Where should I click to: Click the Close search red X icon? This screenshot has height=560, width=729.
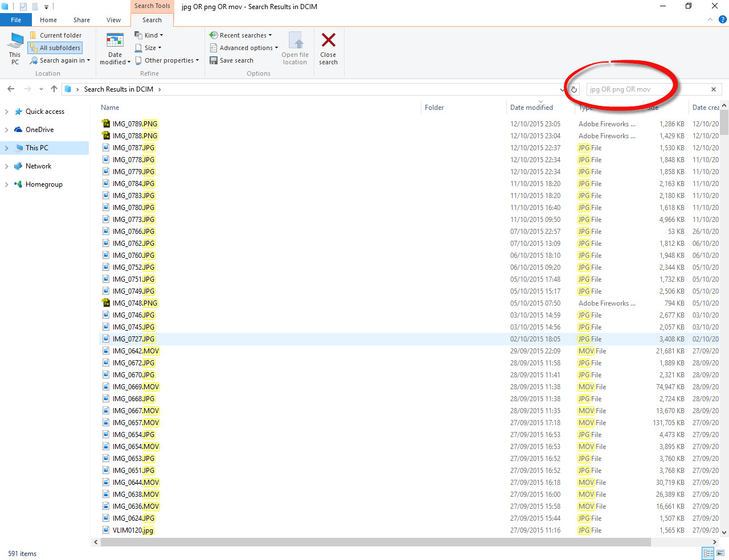[x=328, y=40]
